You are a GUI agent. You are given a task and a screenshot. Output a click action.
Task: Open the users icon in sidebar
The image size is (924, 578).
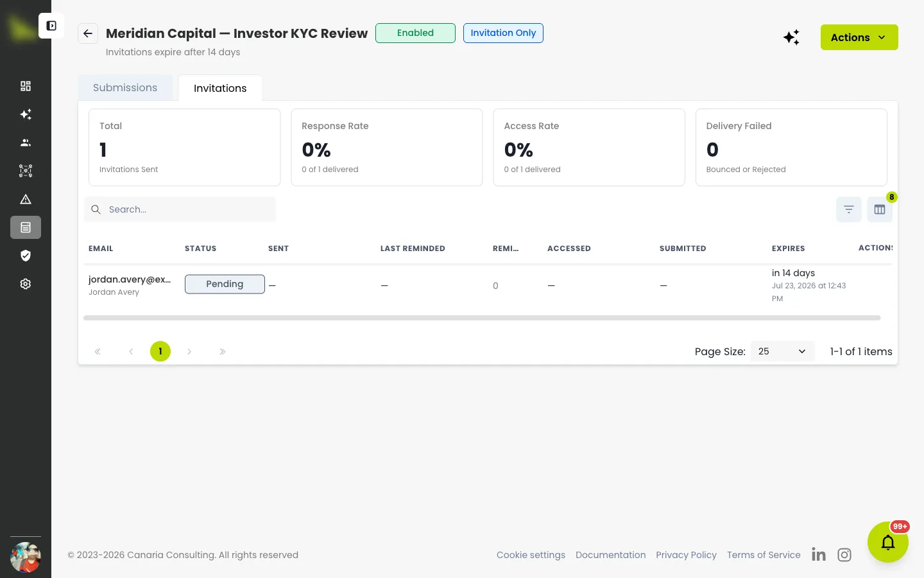tap(26, 143)
